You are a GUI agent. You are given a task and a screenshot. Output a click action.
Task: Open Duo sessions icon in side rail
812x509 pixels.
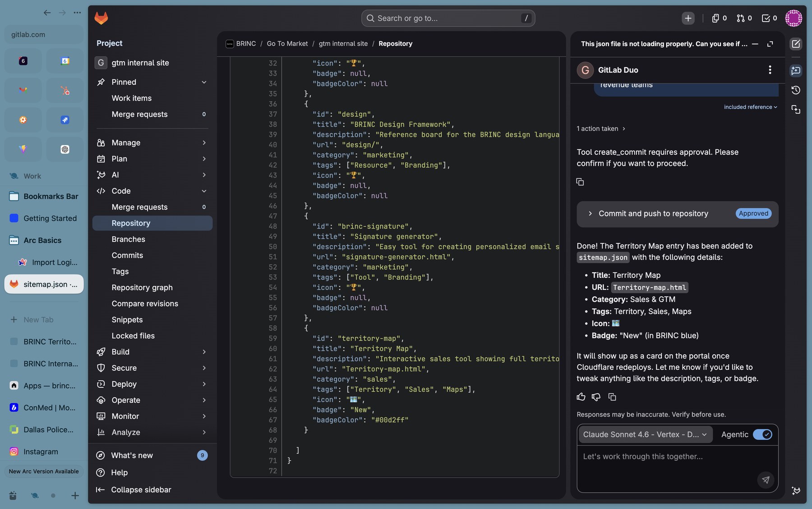tap(796, 110)
